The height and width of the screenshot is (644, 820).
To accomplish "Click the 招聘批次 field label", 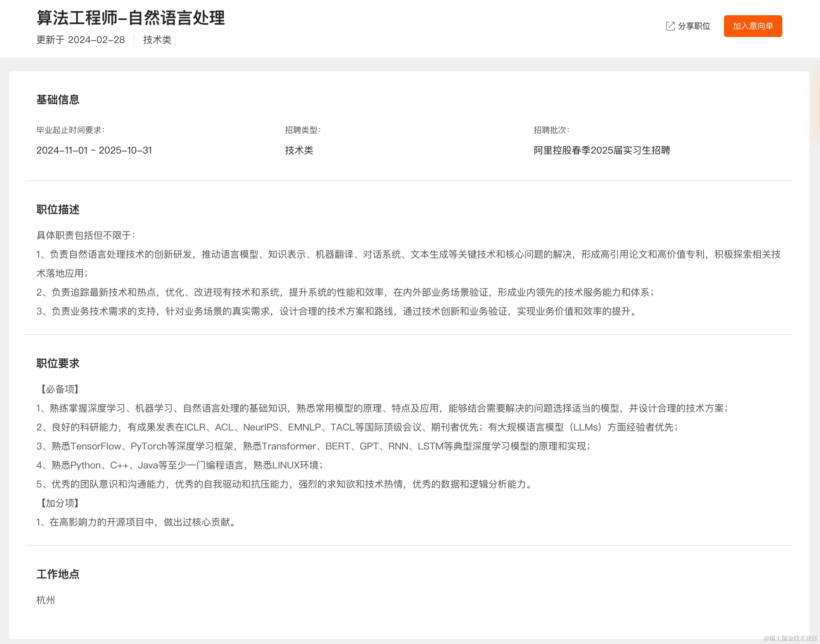I will [x=551, y=130].
